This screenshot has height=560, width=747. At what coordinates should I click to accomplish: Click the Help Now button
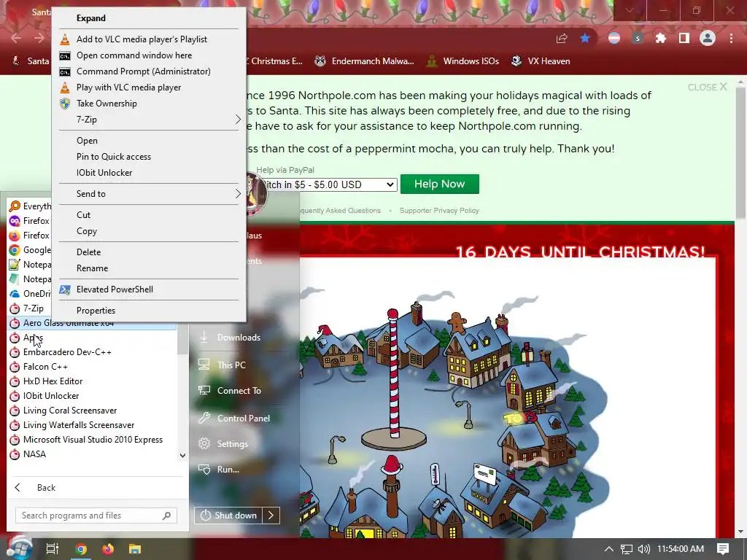439,184
